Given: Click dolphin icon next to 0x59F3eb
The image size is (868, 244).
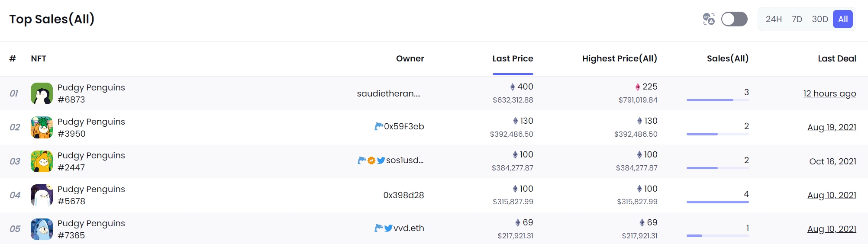Looking at the screenshot, I should [378, 126].
